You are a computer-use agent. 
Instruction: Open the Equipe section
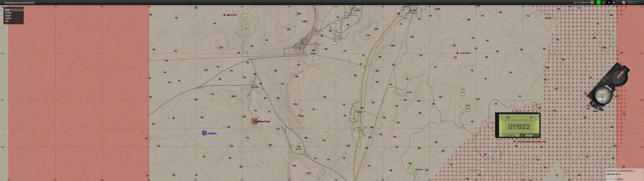(8, 15)
